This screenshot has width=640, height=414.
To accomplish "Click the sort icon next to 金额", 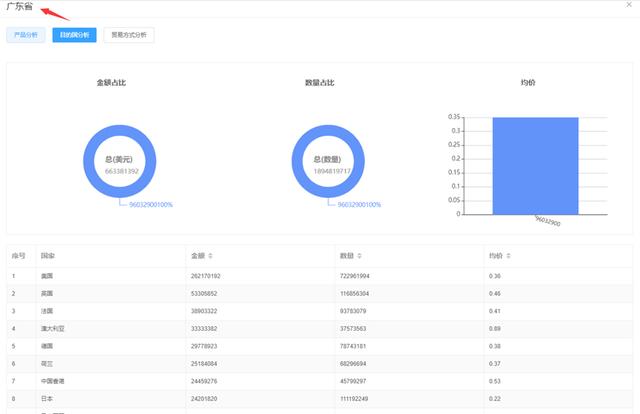I will 210,256.
